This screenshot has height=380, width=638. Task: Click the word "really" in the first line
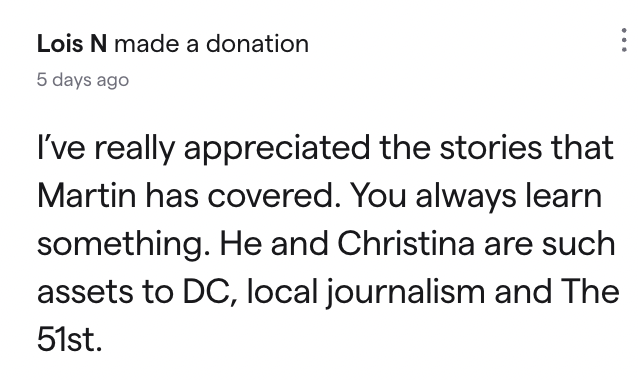tap(134, 149)
